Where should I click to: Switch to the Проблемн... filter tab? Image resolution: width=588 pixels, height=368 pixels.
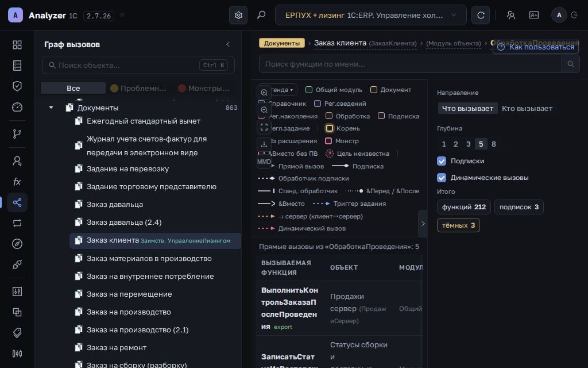click(x=138, y=88)
